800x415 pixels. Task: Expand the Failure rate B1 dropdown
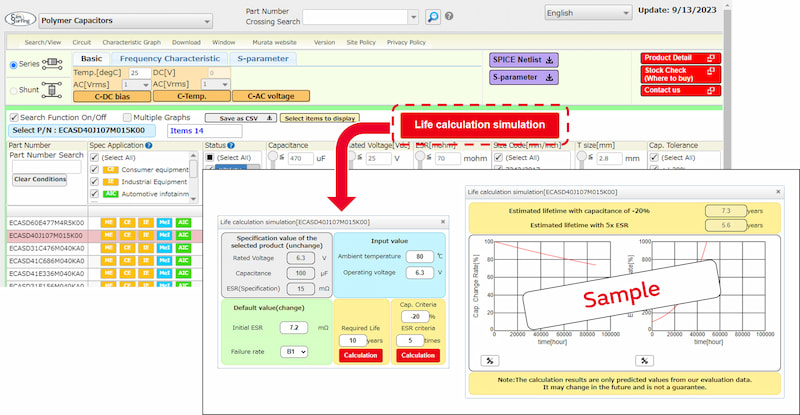pyautogui.click(x=295, y=351)
